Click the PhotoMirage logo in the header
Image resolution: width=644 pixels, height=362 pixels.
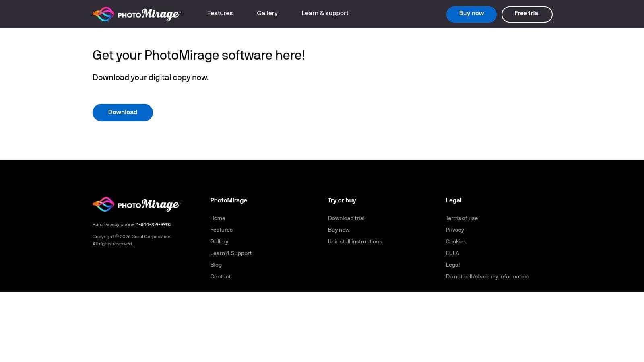tap(137, 14)
